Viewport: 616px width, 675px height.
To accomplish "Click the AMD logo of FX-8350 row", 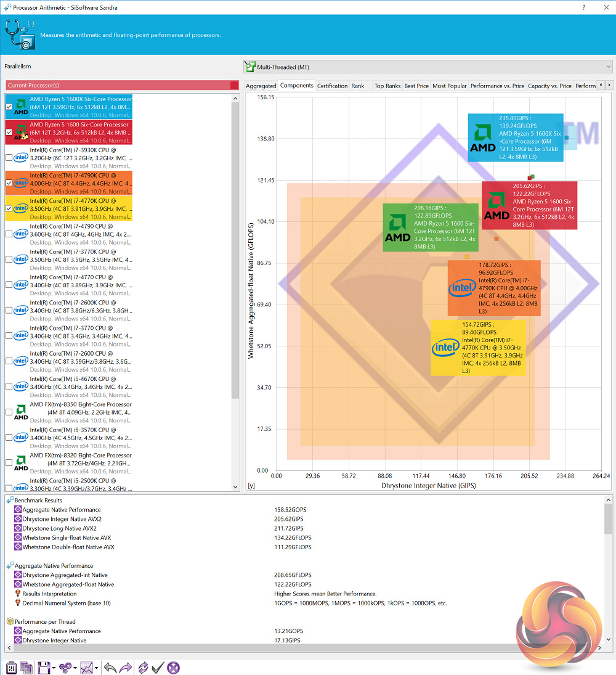I will point(21,412).
